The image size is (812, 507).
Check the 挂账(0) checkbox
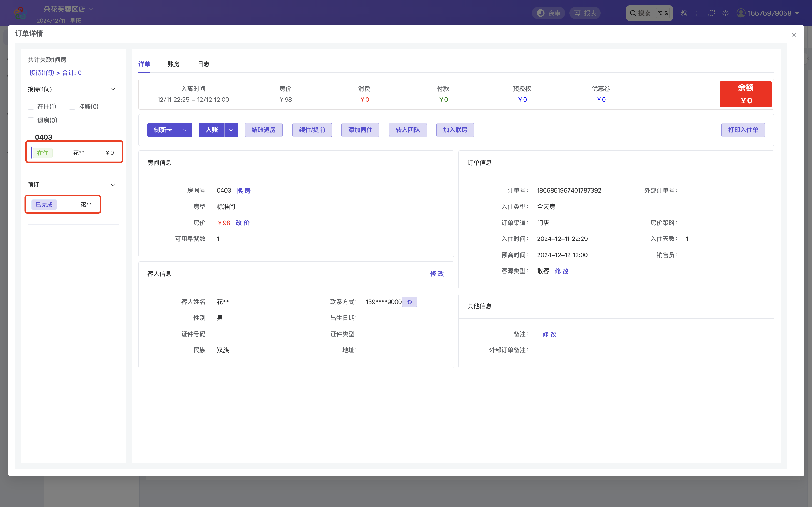coord(72,107)
